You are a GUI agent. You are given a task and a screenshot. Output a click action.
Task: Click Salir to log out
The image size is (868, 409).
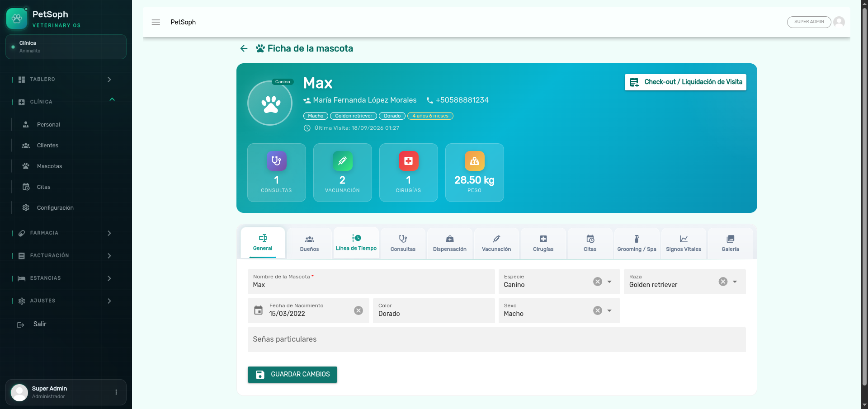(x=40, y=324)
